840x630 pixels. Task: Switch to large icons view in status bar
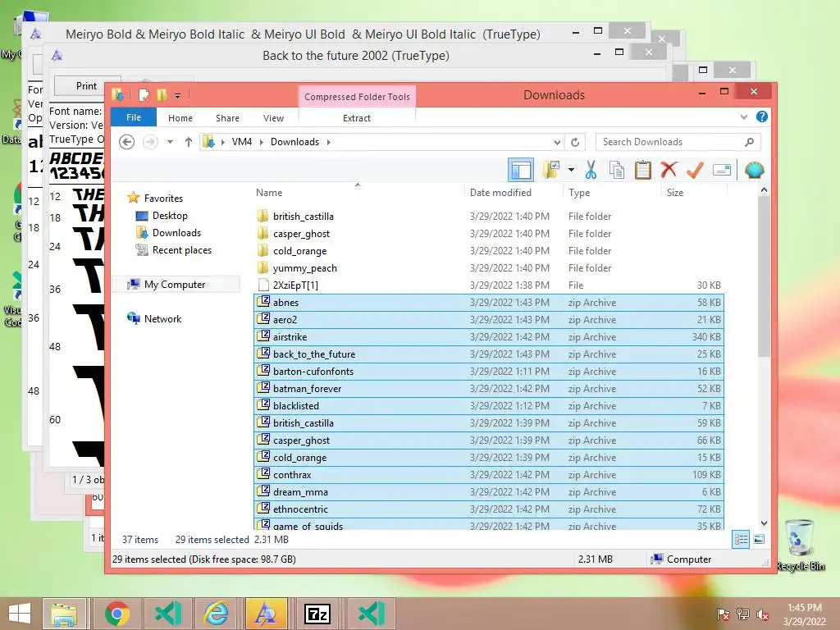[759, 540]
